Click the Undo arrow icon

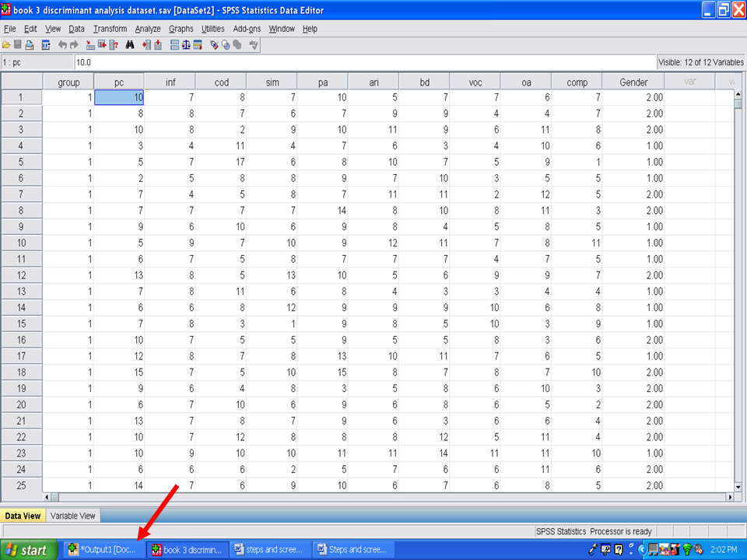63,45
